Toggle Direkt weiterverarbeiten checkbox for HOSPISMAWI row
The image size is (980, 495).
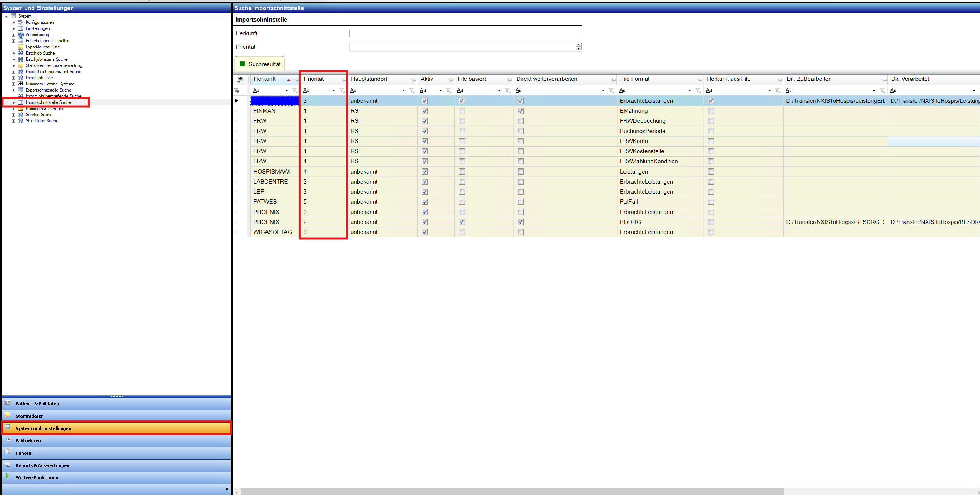(x=520, y=172)
